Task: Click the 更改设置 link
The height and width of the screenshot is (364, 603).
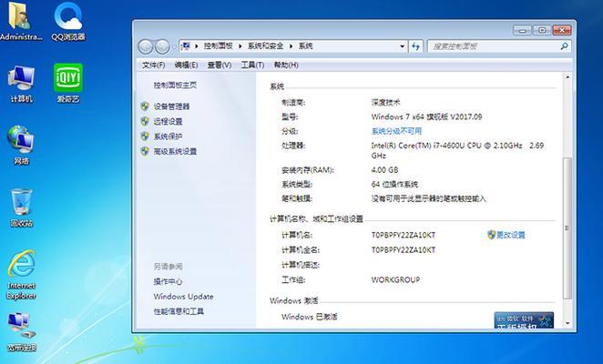Action: [511, 235]
